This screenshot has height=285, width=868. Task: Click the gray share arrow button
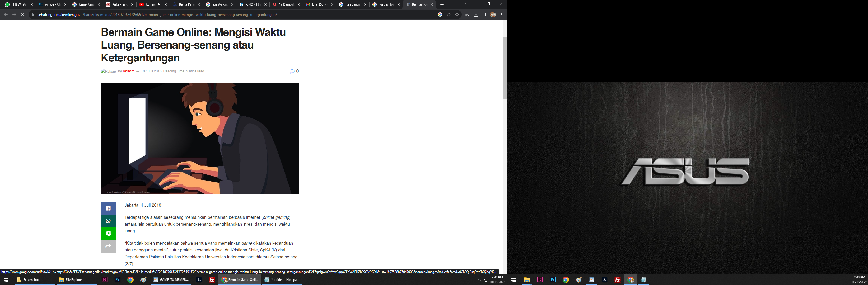tap(108, 246)
